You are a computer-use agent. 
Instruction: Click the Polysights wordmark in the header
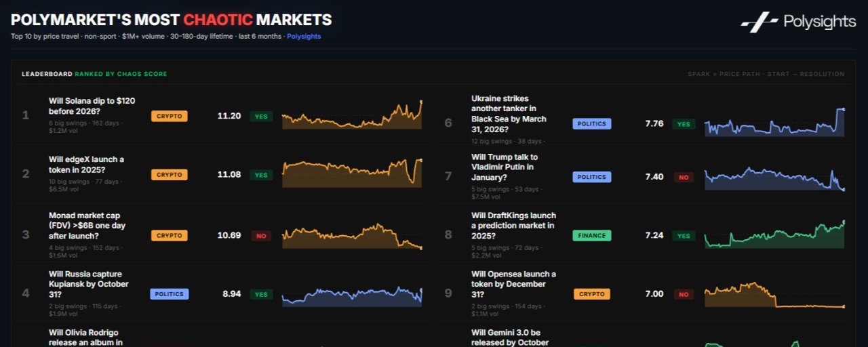point(820,22)
